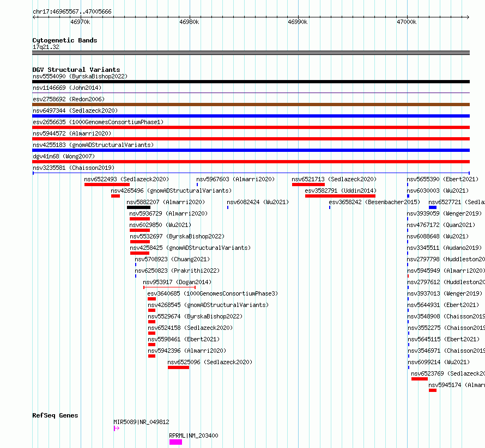Open esv2656635 (1000GenomesConsortiumPhase1) label
Image resolution: width=485 pixels, height=448 pixels.
tap(98, 122)
